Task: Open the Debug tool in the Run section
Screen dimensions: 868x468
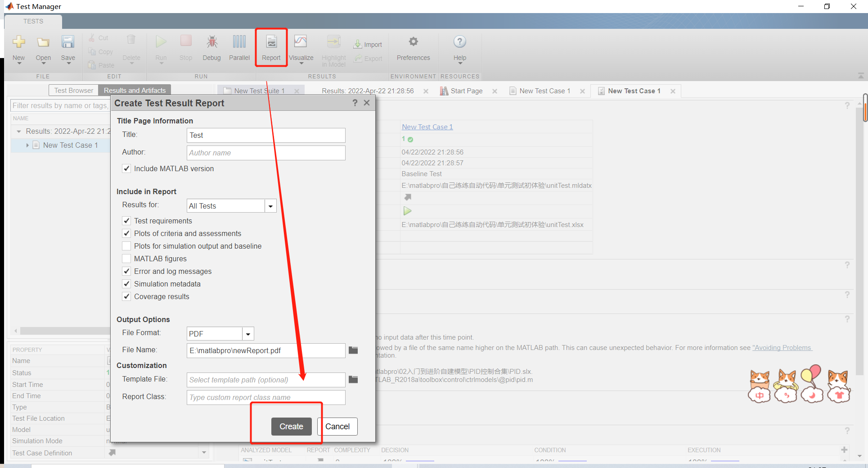Action: click(x=211, y=47)
